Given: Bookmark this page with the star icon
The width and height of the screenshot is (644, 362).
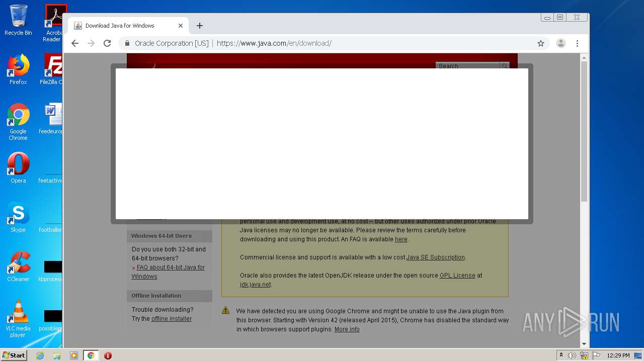Looking at the screenshot, I should tap(541, 43).
